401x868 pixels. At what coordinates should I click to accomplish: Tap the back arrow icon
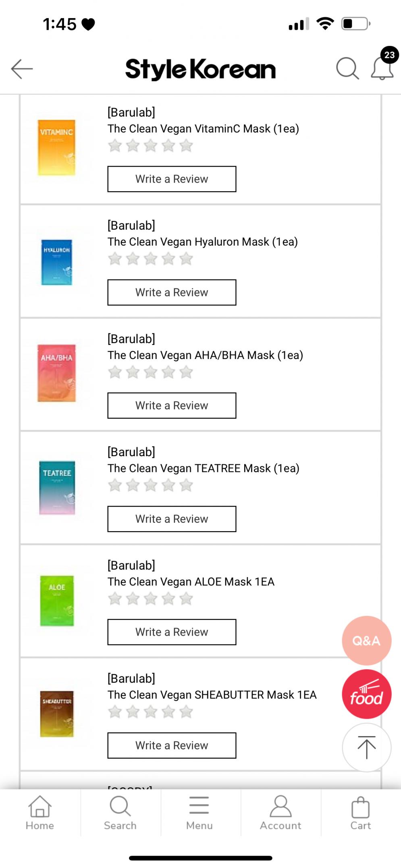22,69
